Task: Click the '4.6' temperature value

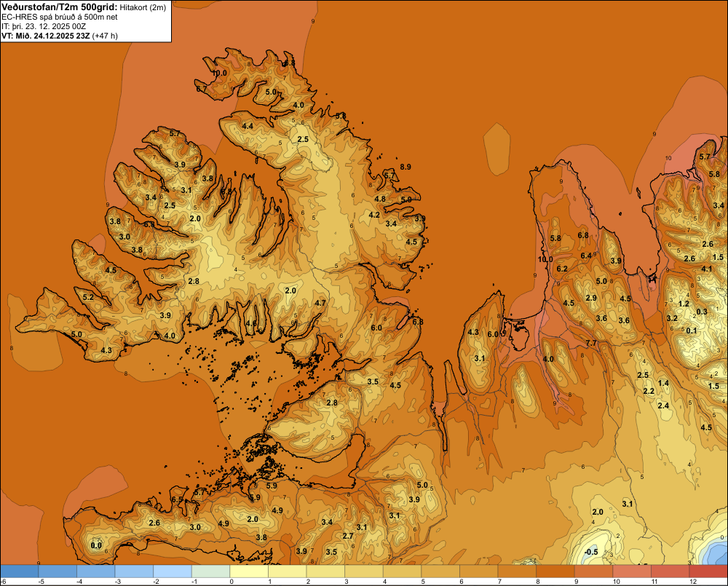Action: click(251, 323)
